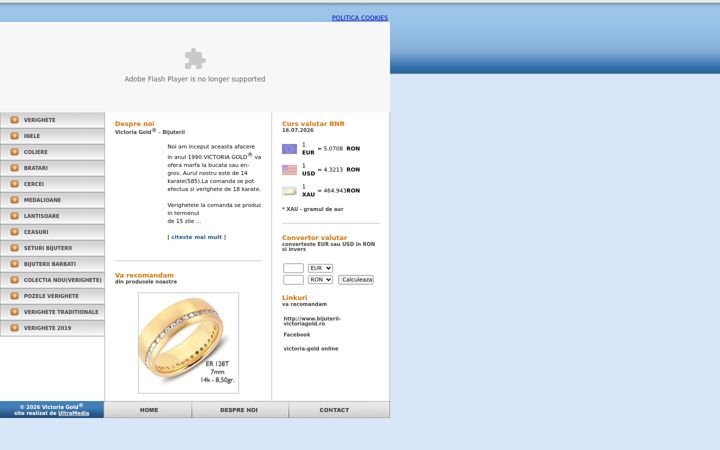Click the Calculeaza button

pyautogui.click(x=356, y=280)
